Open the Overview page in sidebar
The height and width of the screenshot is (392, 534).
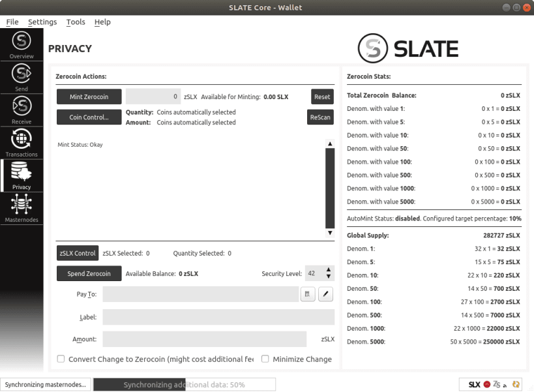pyautogui.click(x=22, y=45)
